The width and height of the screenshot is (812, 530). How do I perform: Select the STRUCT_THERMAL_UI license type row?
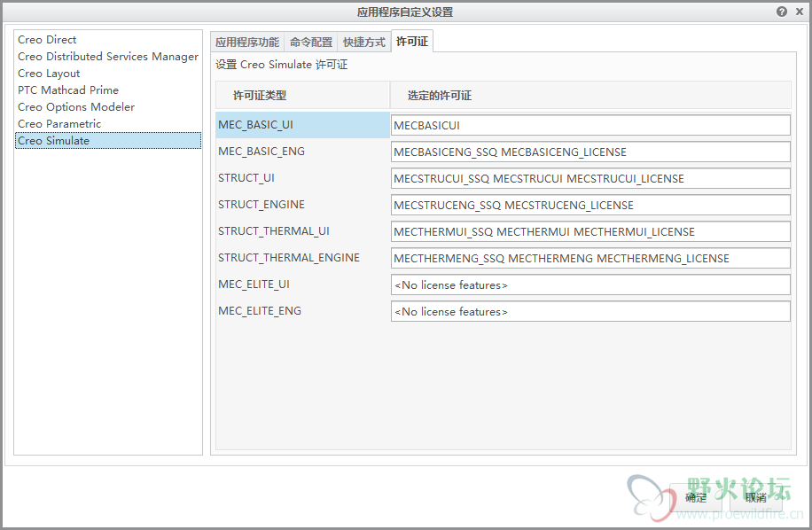tap(302, 230)
